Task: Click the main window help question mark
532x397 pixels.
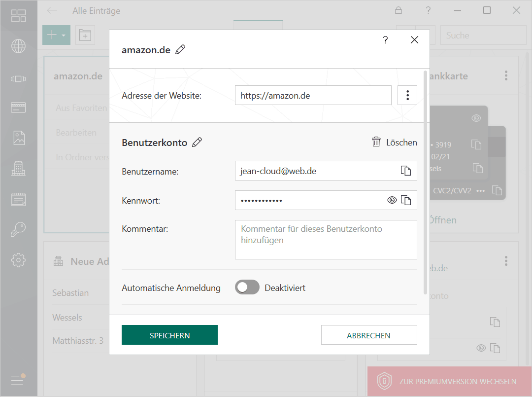Action: point(428,10)
